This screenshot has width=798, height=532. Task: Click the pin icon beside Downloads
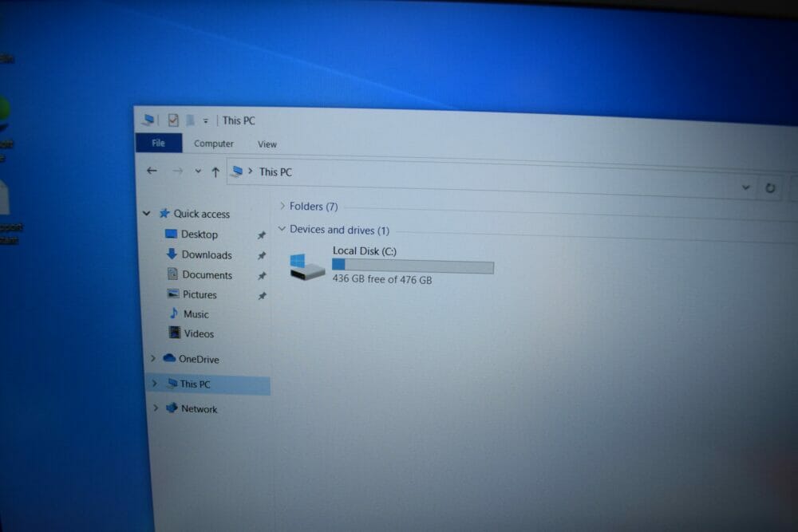262,255
